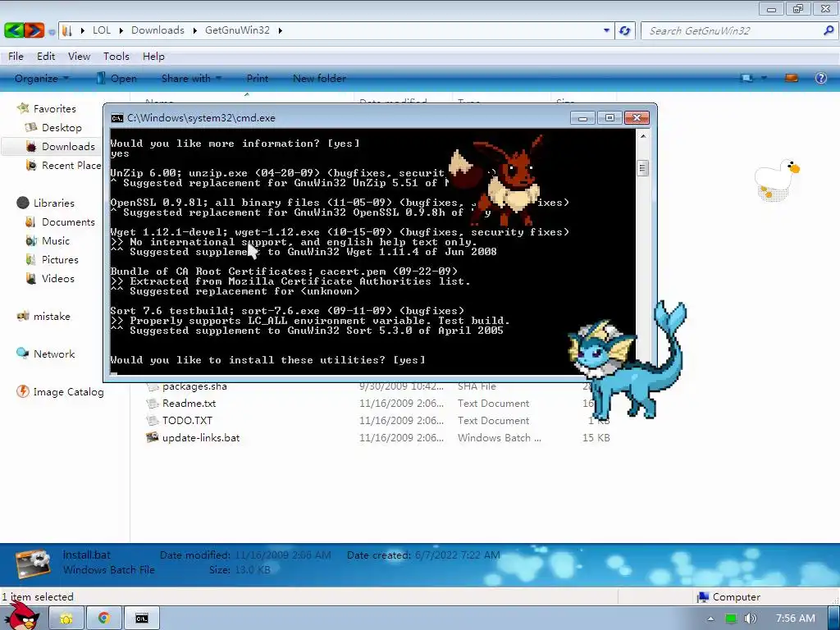The height and width of the screenshot is (630, 840).
Task: Open the recent pages dropdown next to forward
Action: click(52, 32)
